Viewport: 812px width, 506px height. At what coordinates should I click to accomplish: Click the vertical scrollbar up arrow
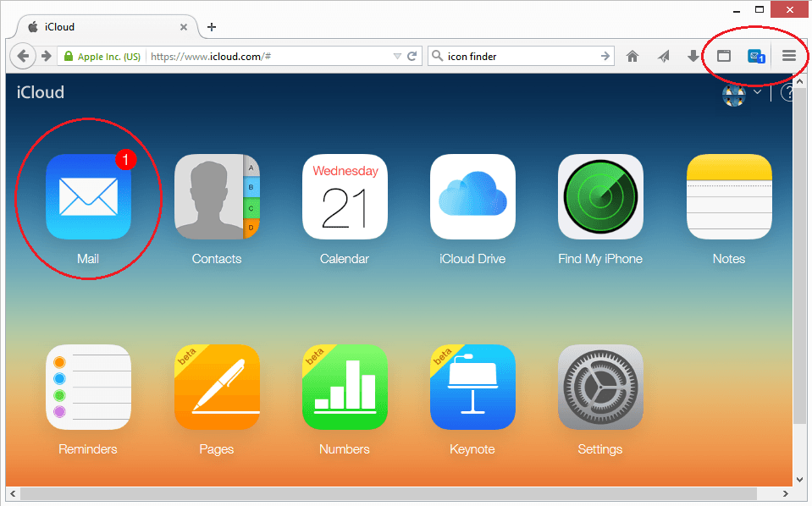coord(799,81)
